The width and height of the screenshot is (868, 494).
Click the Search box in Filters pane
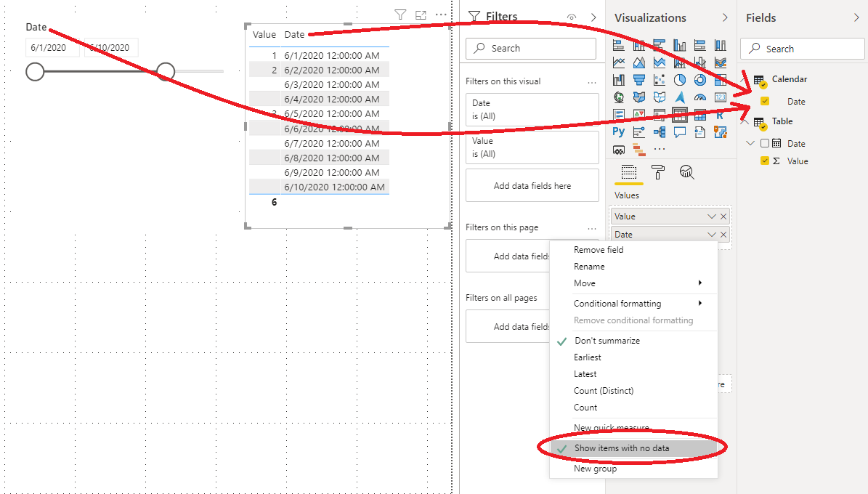[x=531, y=48]
